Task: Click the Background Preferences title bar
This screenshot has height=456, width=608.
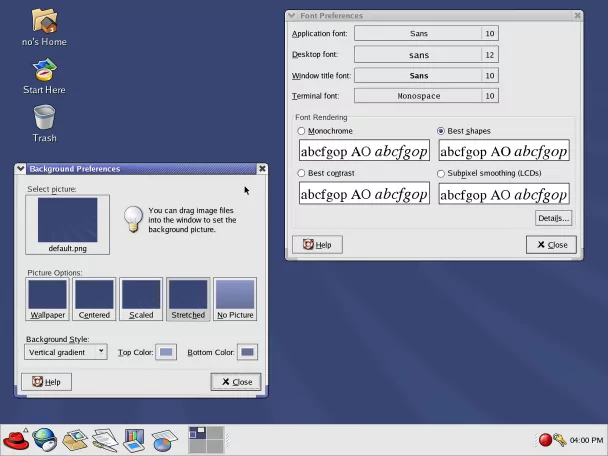Action: pos(141,169)
